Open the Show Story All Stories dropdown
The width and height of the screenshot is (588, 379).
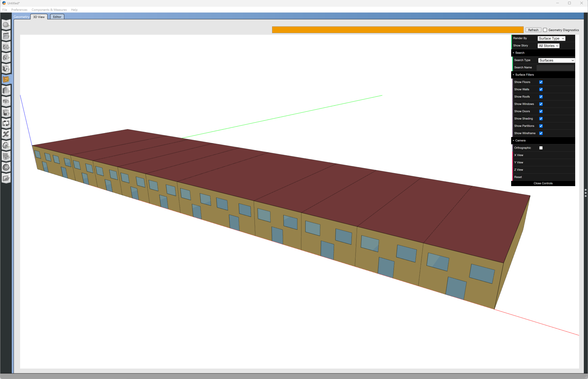[548, 46]
